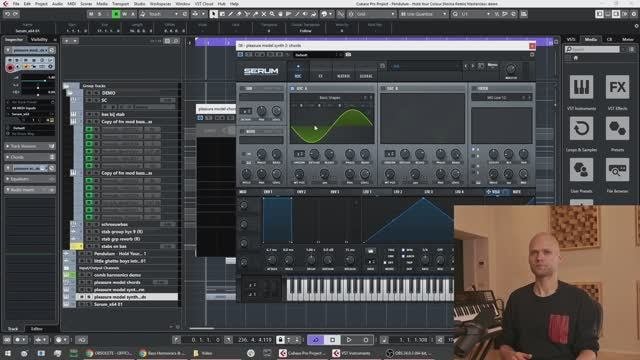Expand the Track Versions inspector section
Image resolution: width=640 pixels, height=360 pixels.
[30, 146]
